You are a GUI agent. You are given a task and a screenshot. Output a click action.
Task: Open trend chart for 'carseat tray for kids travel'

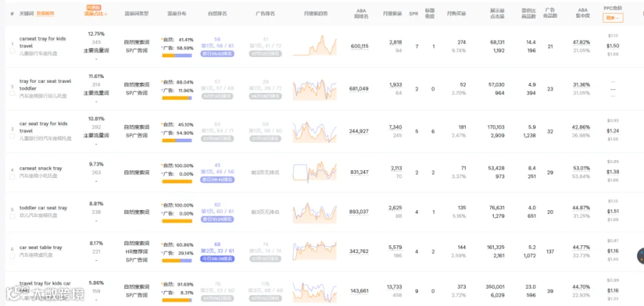(315, 45)
